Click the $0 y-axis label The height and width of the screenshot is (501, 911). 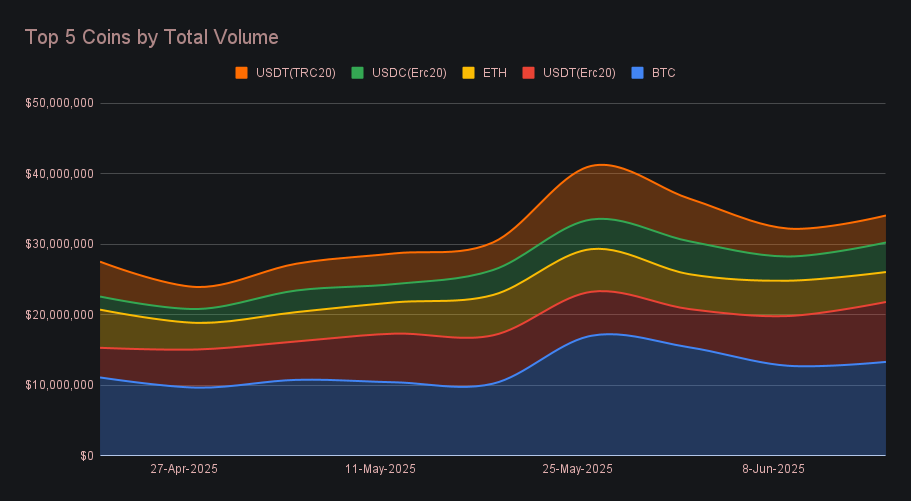pyautogui.click(x=86, y=456)
